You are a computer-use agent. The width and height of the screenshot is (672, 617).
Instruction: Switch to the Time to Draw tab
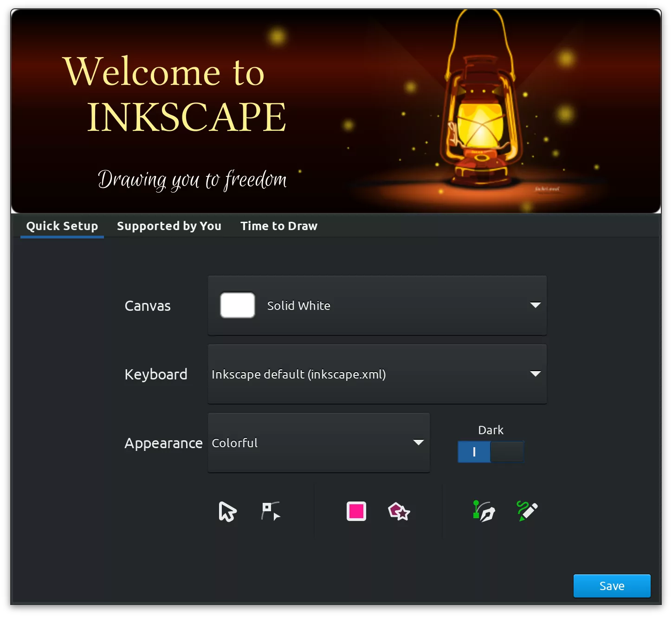tap(279, 226)
